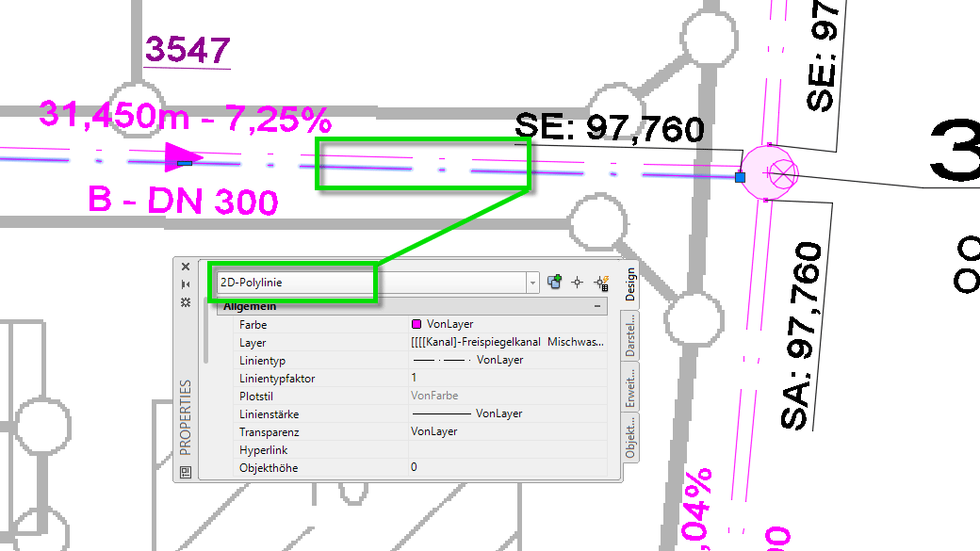Open the palette settings gear icon
The image size is (980, 551).
(186, 301)
